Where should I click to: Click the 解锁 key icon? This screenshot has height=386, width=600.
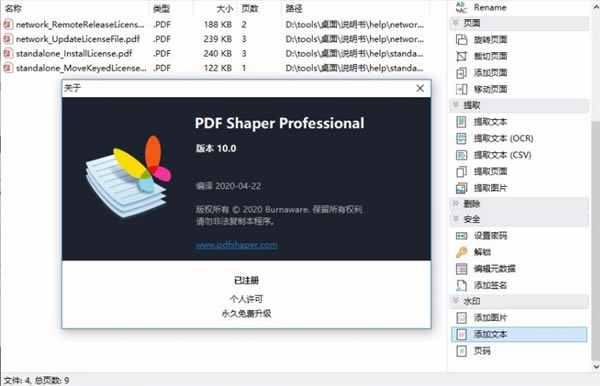point(461,252)
